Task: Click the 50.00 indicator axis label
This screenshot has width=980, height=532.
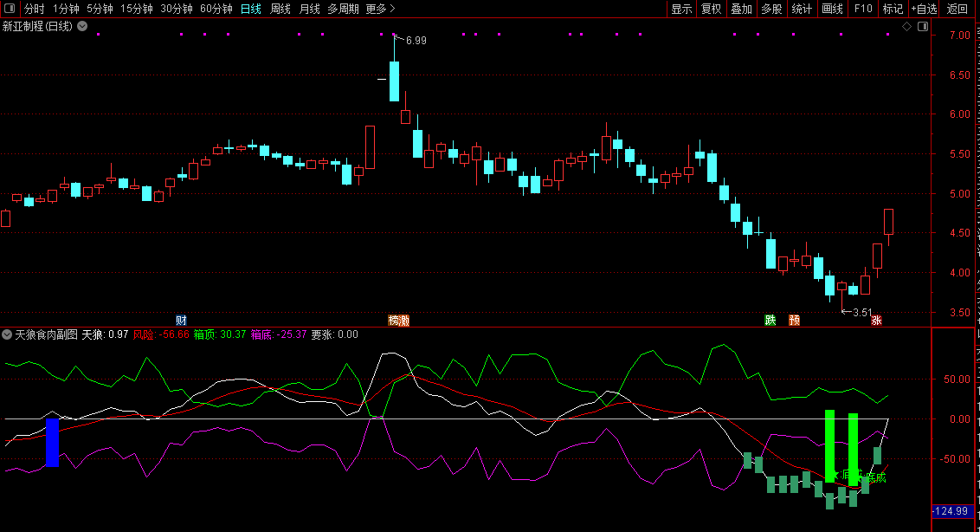Action: coord(957,380)
